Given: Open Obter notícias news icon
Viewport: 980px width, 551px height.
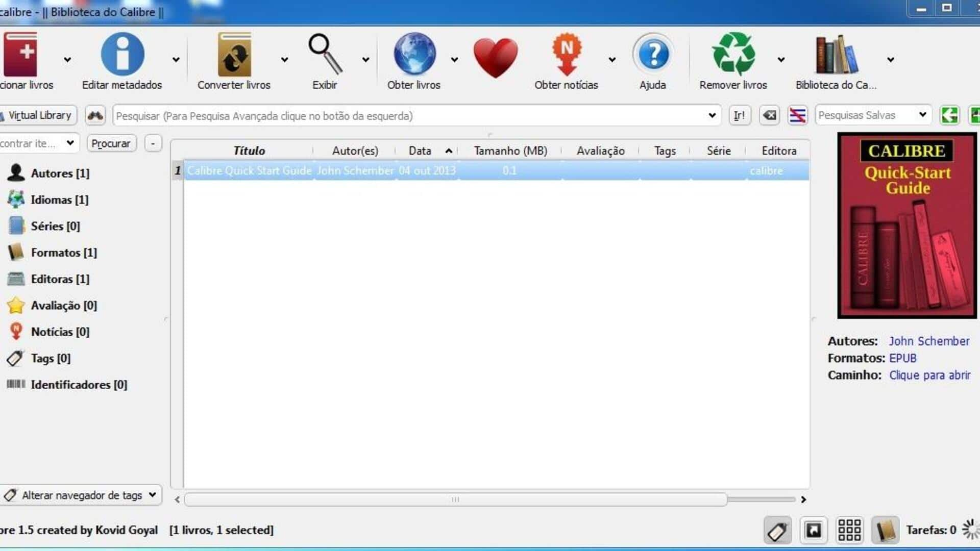Looking at the screenshot, I should 567,54.
